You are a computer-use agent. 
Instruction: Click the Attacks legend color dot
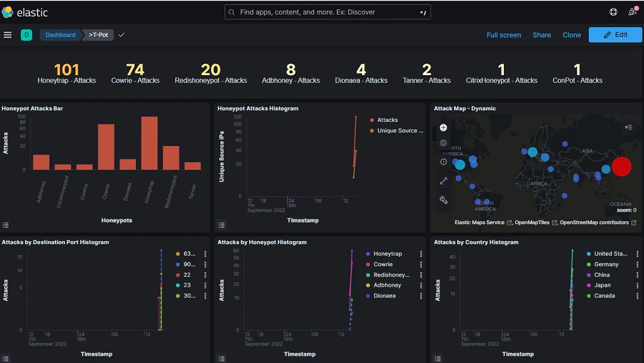click(372, 120)
